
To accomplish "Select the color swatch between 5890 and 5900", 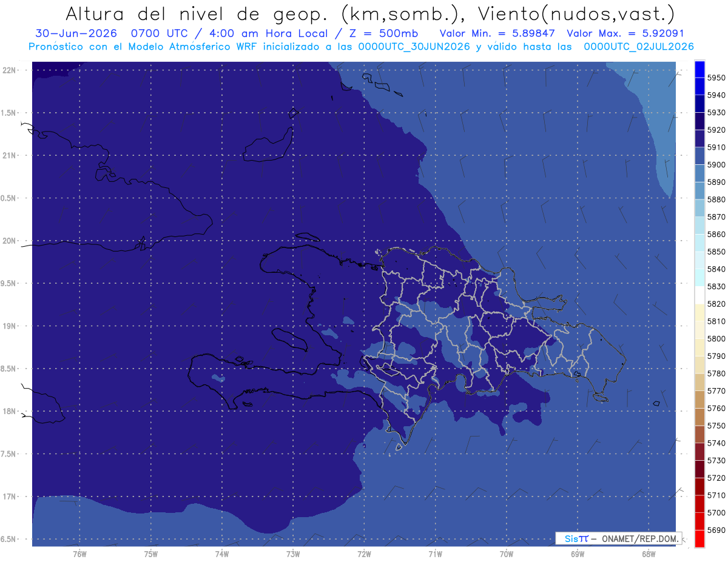I will [699, 173].
